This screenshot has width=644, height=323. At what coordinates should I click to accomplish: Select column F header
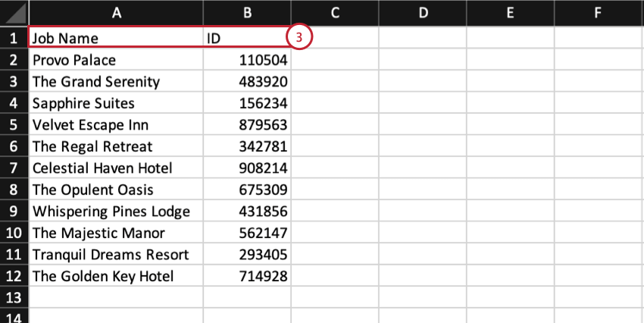[x=599, y=13]
